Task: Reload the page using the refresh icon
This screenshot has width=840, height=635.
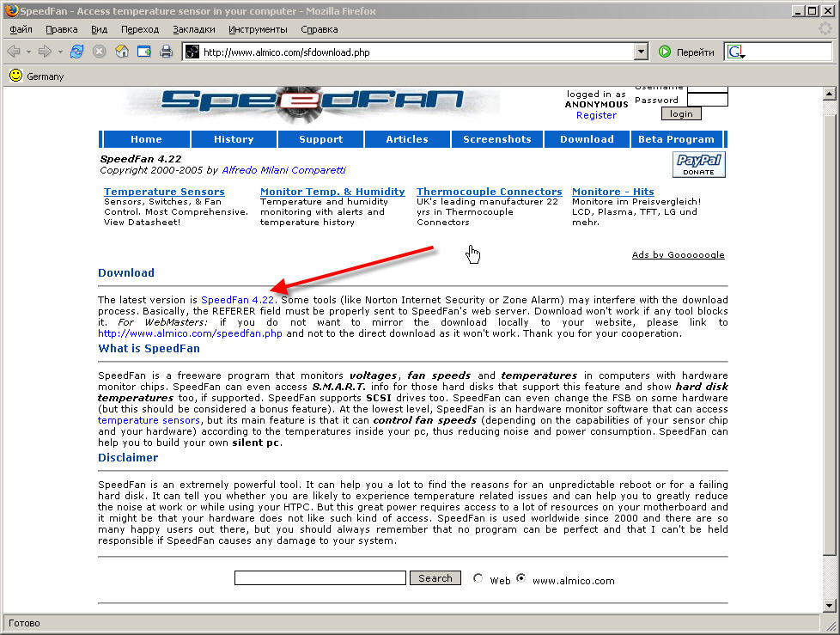Action: [x=77, y=52]
